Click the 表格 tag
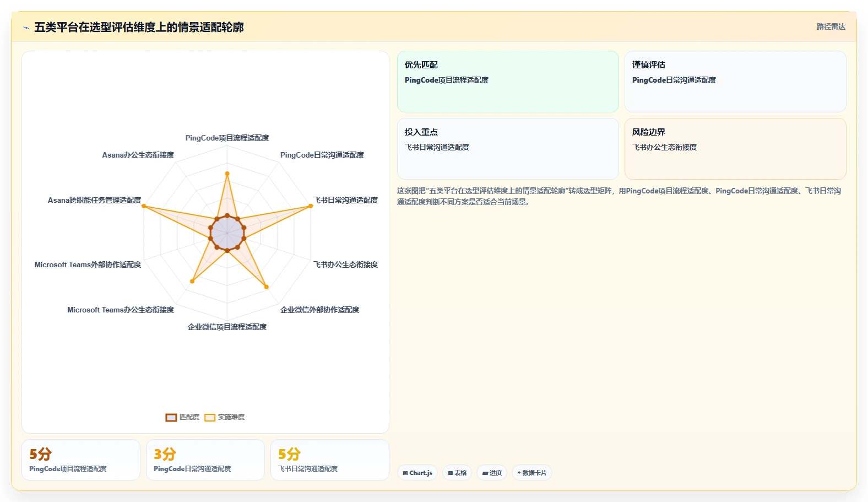The height and width of the screenshot is (502, 868). (x=457, y=473)
